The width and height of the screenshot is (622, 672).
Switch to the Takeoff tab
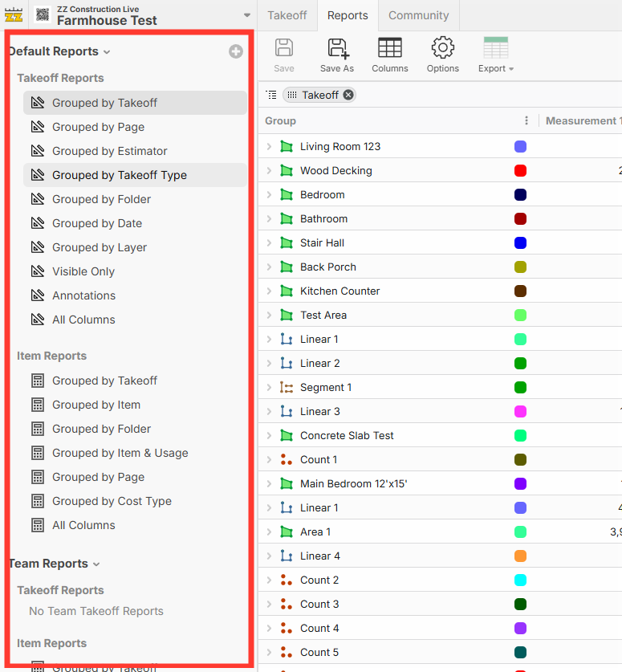(287, 15)
